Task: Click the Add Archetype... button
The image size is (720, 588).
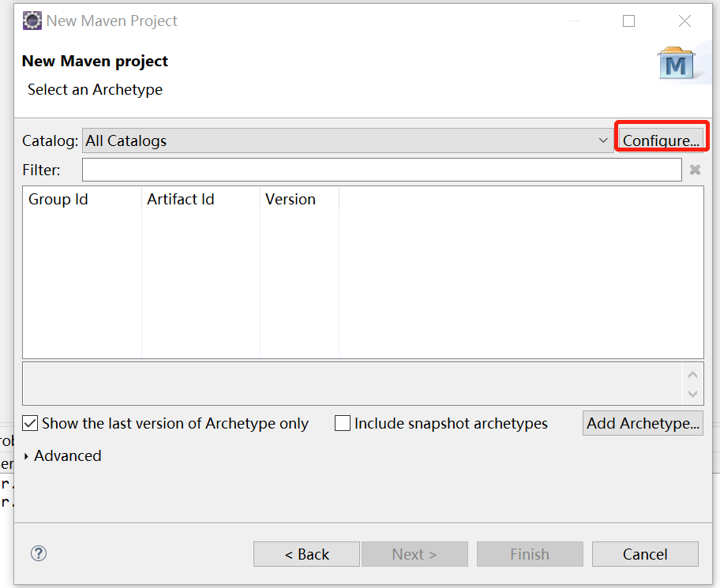Action: pyautogui.click(x=643, y=423)
